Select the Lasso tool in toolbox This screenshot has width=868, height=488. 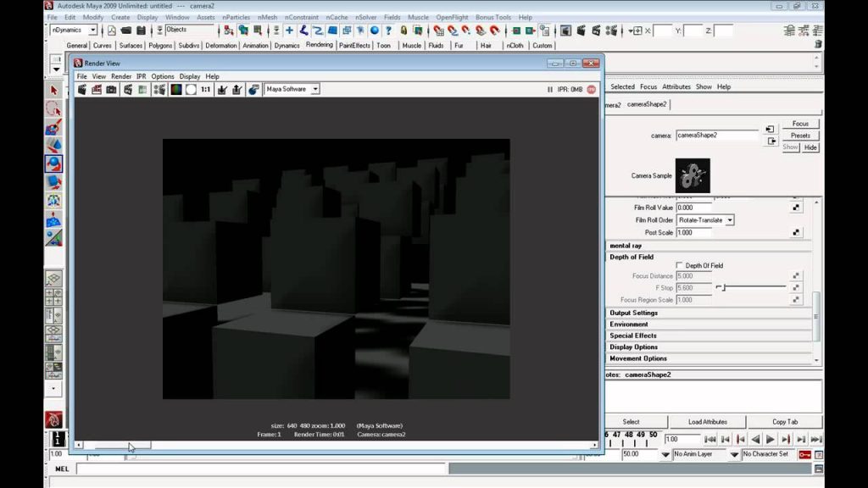tap(53, 109)
